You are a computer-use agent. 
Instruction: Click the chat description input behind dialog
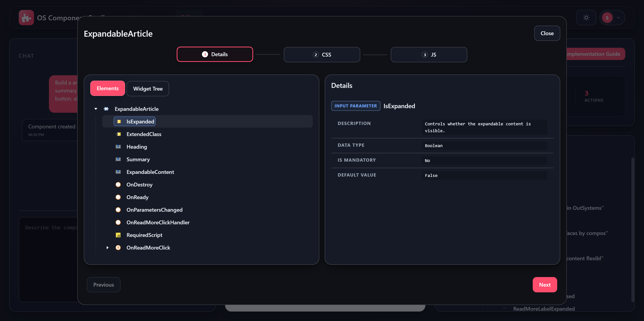click(48, 259)
